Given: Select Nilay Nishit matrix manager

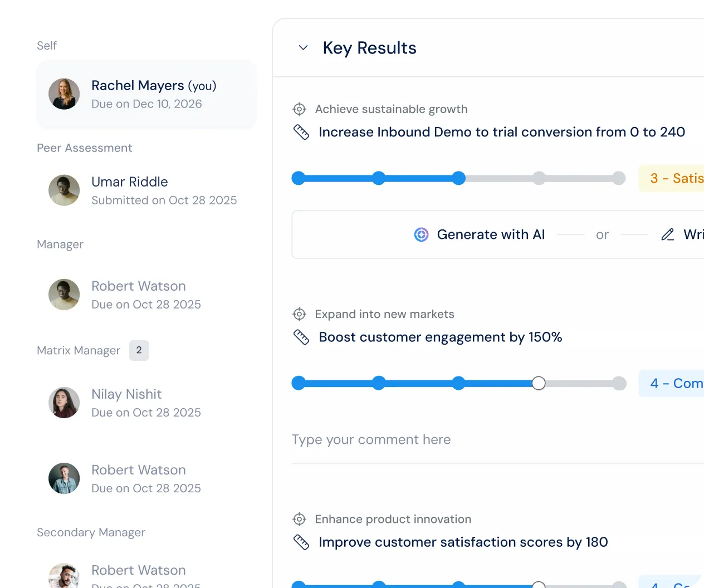Looking at the screenshot, I should (x=146, y=403).
